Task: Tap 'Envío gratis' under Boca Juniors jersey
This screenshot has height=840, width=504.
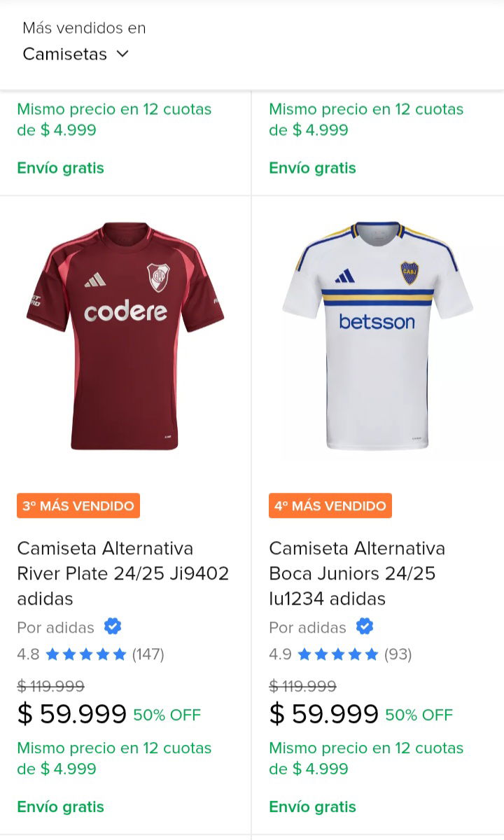Action: (312, 807)
